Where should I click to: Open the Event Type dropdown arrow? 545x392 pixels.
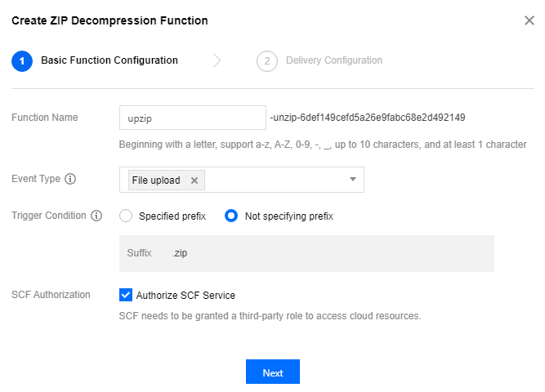(353, 180)
